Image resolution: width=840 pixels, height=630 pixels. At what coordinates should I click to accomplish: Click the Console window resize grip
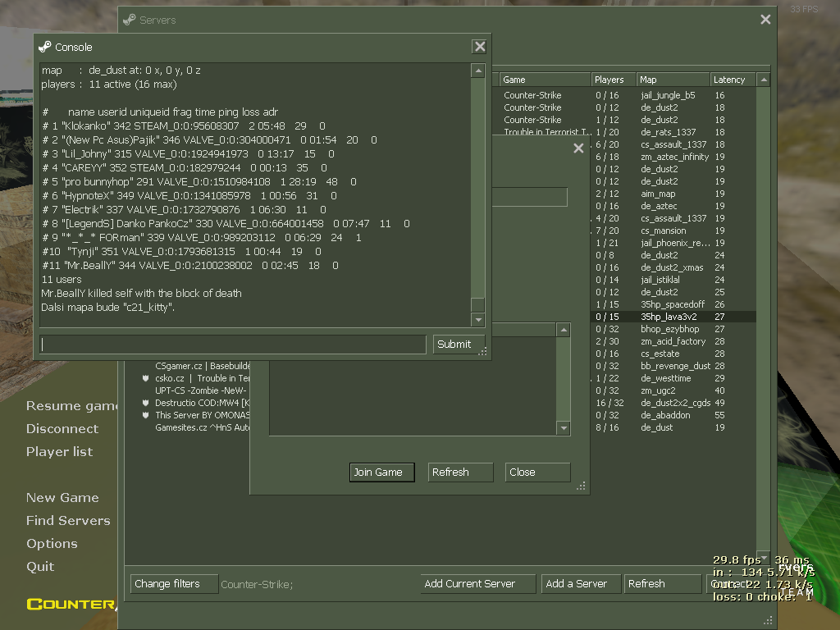(483, 352)
